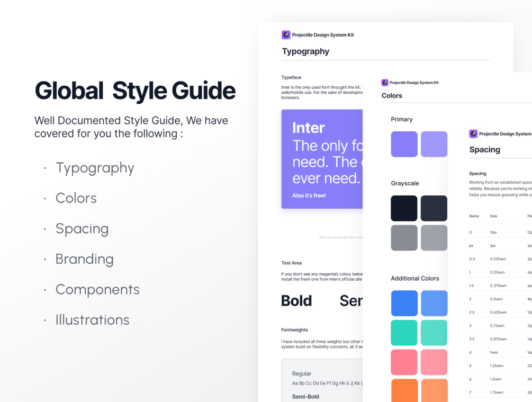The image size is (532, 402).
Task: Click 'Colors' in the bulleted list
Action: pos(76,198)
